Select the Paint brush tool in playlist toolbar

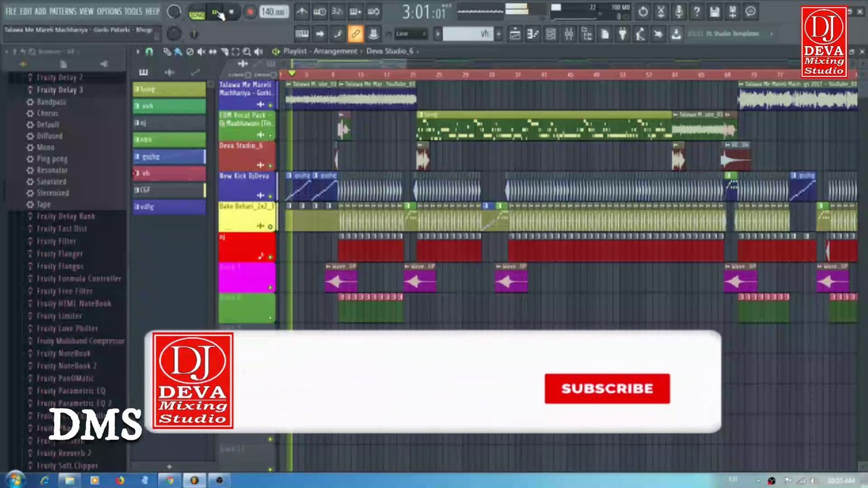(x=178, y=52)
